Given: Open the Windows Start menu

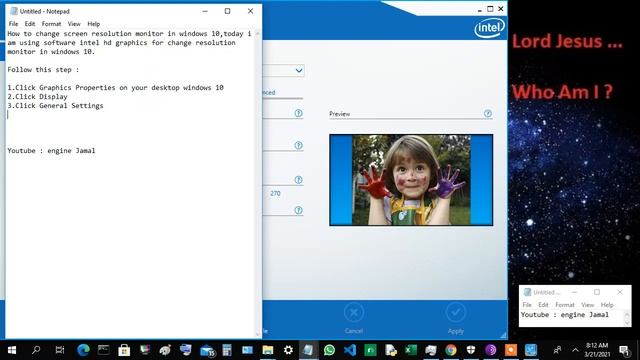Looking at the screenshot, I should (12, 350).
